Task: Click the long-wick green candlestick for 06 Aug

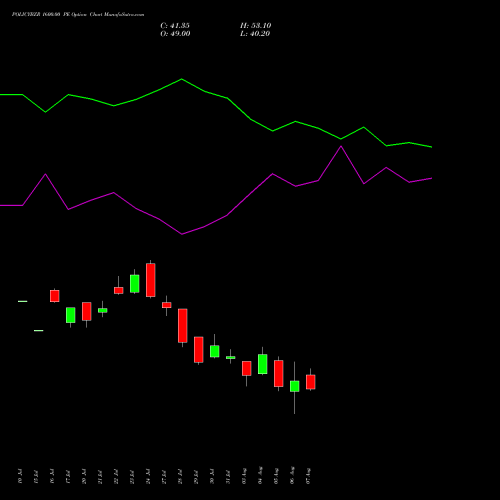Action: click(x=295, y=386)
